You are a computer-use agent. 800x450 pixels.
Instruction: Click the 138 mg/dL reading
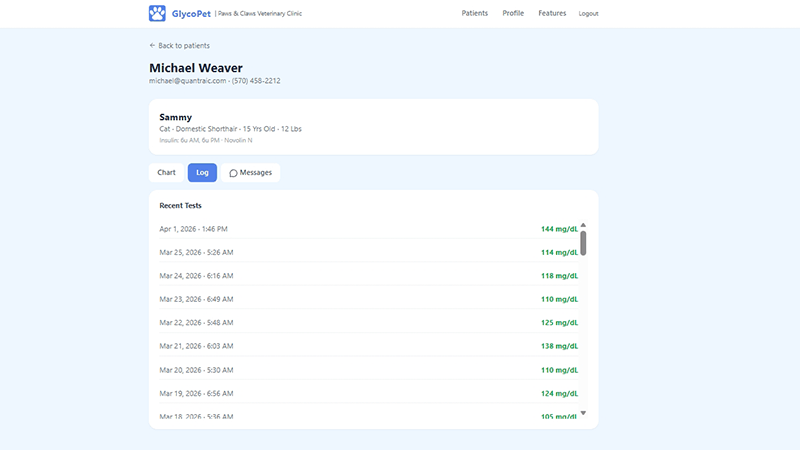pyautogui.click(x=559, y=346)
